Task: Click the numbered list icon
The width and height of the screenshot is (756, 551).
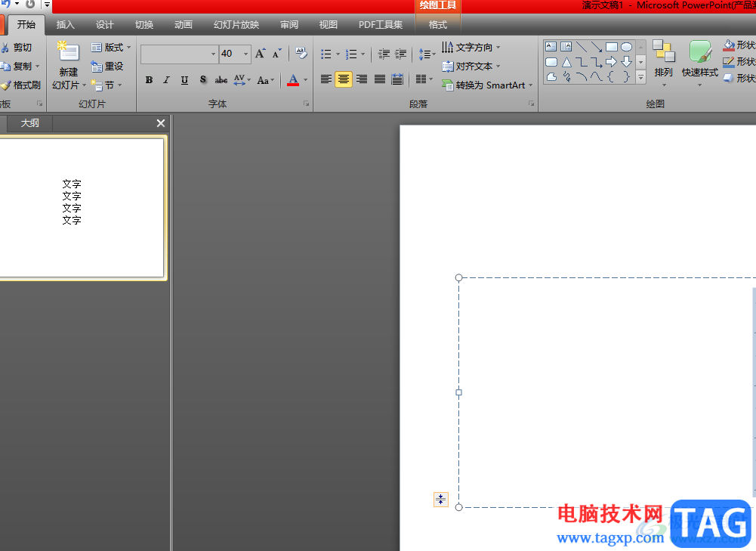Action: tap(351, 54)
